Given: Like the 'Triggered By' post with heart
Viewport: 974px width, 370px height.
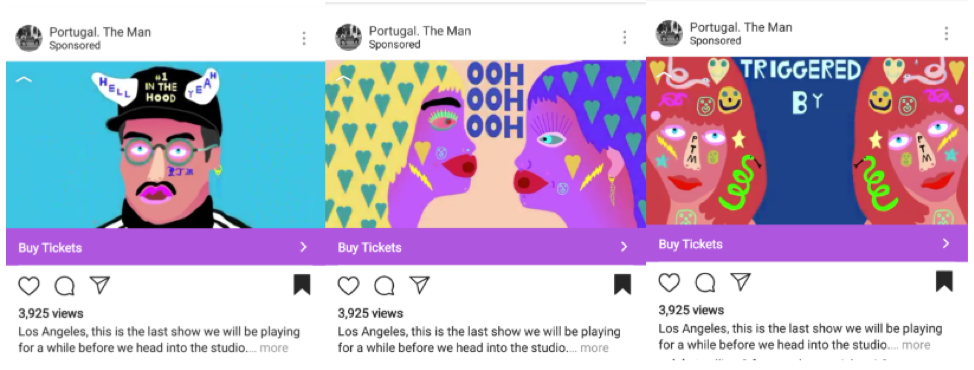Looking at the screenshot, I should [x=669, y=282].
